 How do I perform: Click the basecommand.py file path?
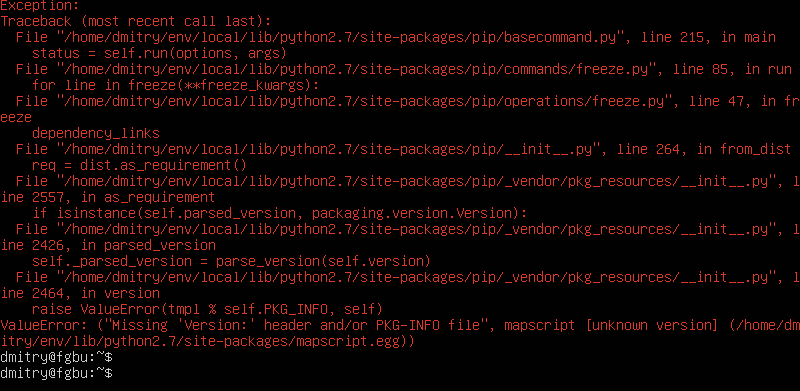(343, 38)
